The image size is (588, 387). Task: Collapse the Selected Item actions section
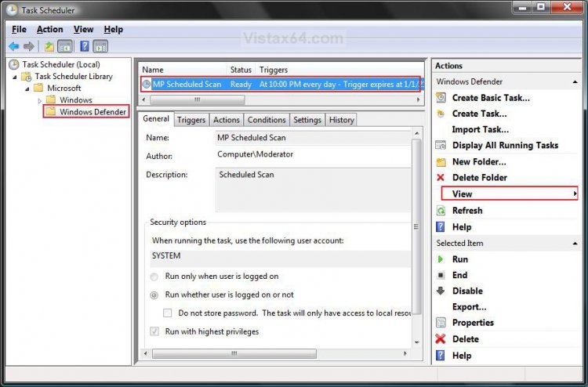(x=575, y=244)
